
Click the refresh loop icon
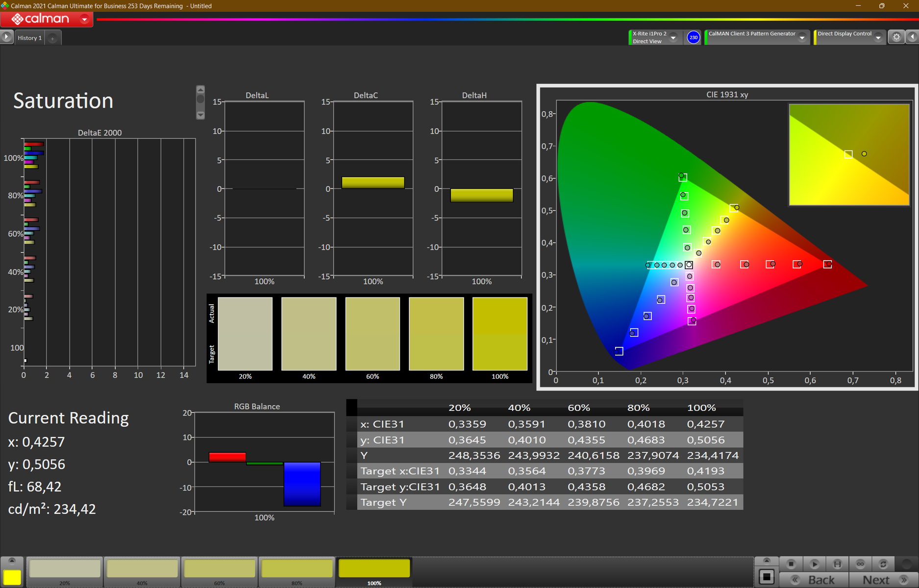coord(883,564)
